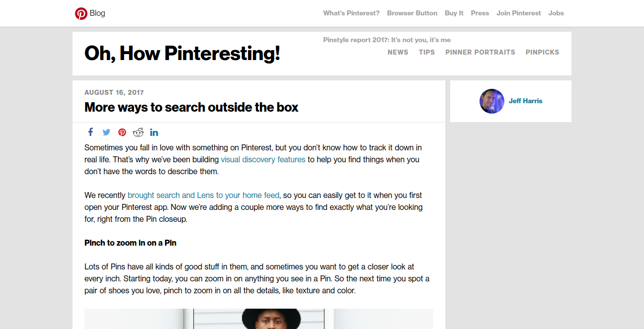Visit the Press page
Image resolution: width=644 pixels, height=329 pixels.
(480, 13)
